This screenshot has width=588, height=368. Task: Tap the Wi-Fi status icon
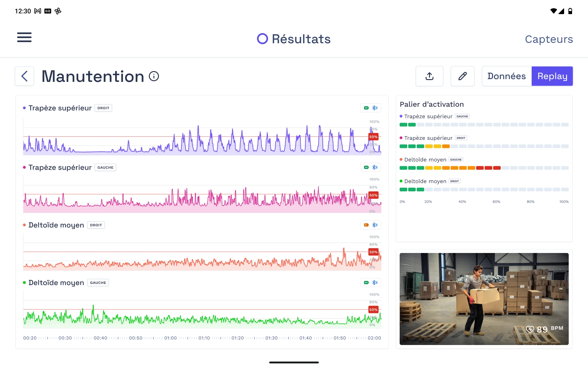[553, 11]
